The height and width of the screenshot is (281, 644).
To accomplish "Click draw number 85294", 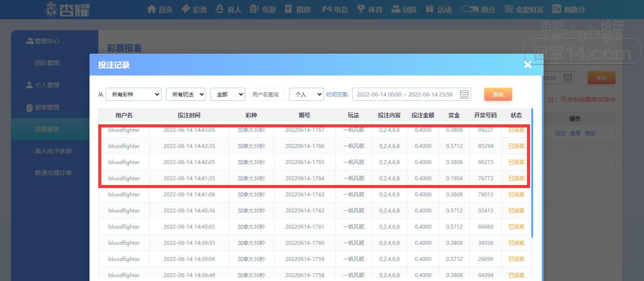I will click(486, 146).
